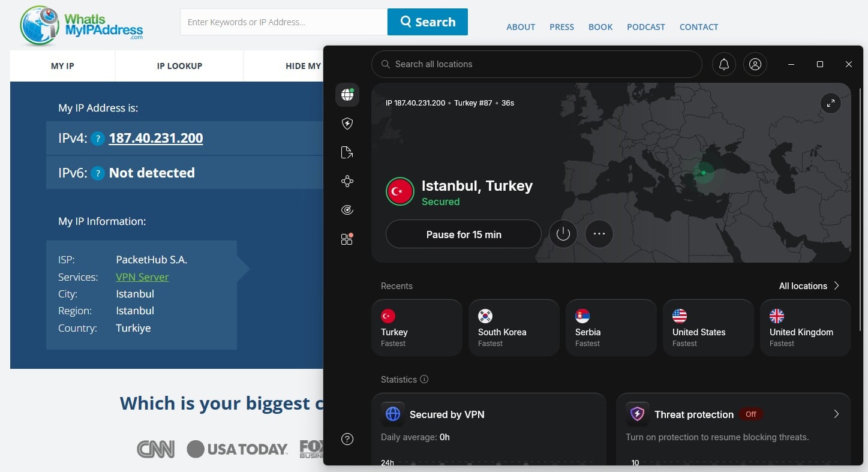
Task: Click the Turkey flag next to Istanbul, Turkey
Action: 400,191
